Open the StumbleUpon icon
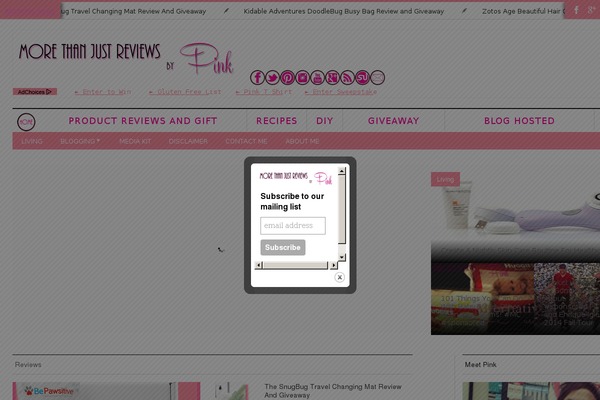The height and width of the screenshot is (400, 600). click(362, 77)
